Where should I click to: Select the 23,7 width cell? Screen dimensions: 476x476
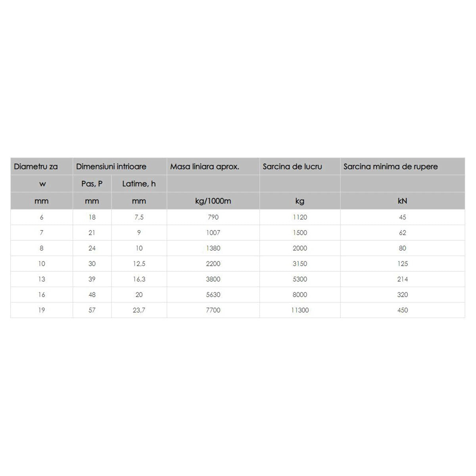click(139, 310)
